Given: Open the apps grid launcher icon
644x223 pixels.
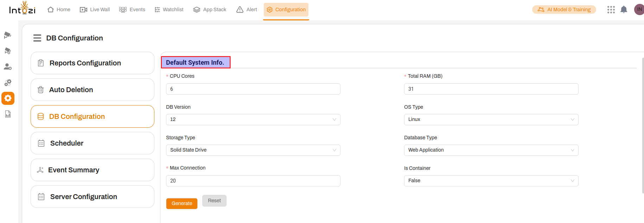Looking at the screenshot, I should [x=611, y=9].
